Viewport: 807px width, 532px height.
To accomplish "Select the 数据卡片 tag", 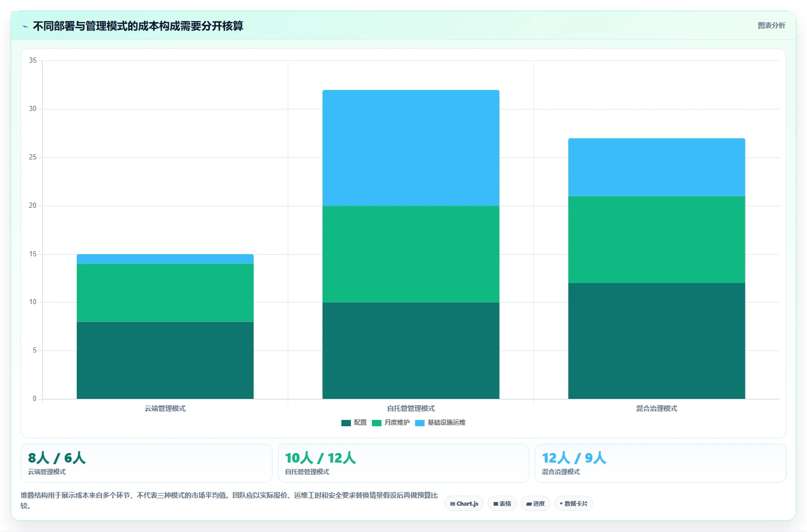I will click(573, 504).
